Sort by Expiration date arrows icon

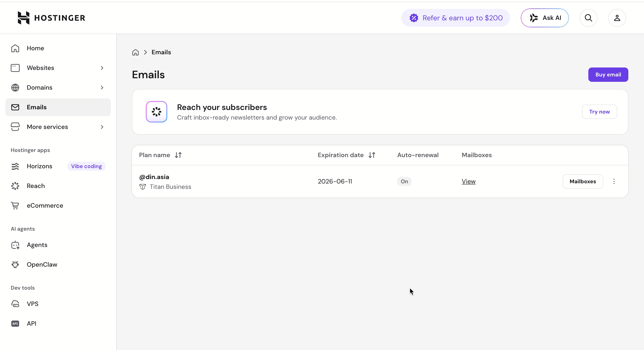tap(372, 155)
